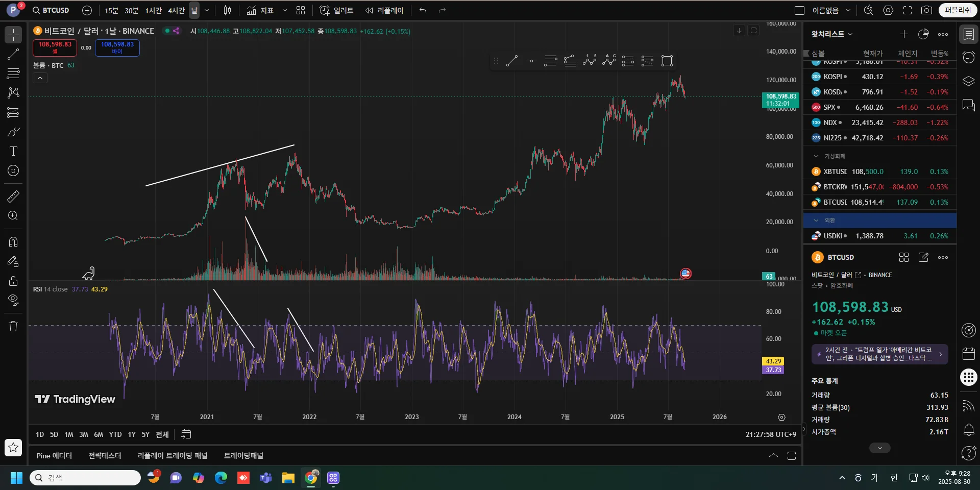
Task: Open the 트레이딩패널 tab
Action: coord(243,456)
